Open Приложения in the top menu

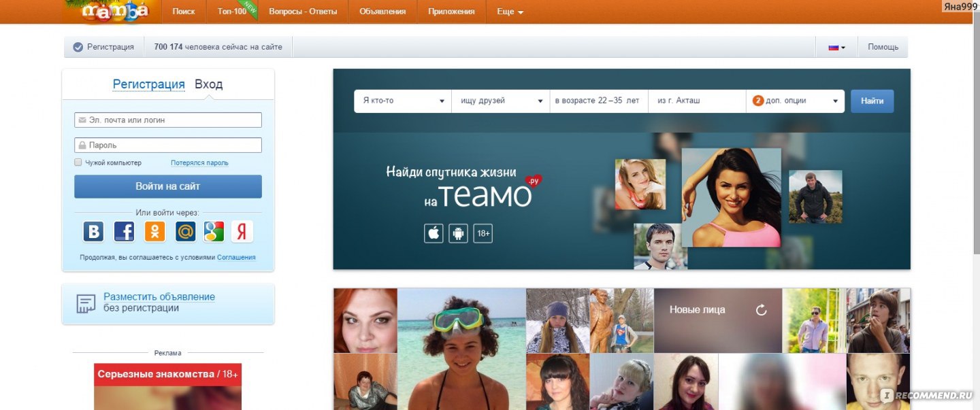pyautogui.click(x=451, y=12)
